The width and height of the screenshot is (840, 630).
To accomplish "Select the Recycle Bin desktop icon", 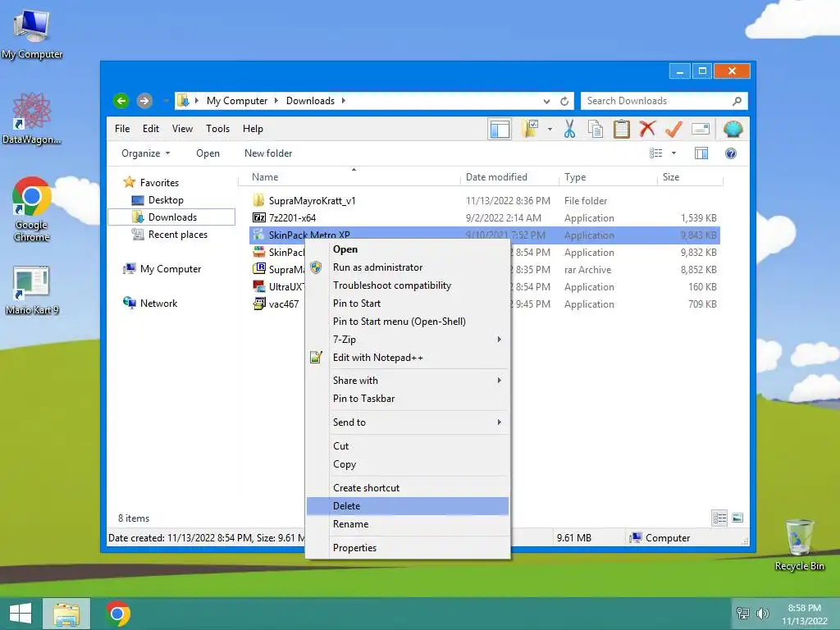I will click(x=799, y=546).
